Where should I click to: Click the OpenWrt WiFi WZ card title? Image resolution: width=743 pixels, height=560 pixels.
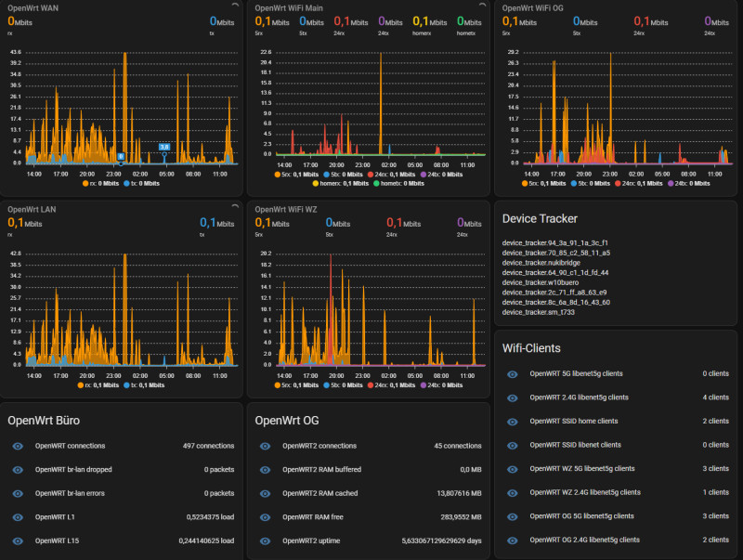(286, 210)
